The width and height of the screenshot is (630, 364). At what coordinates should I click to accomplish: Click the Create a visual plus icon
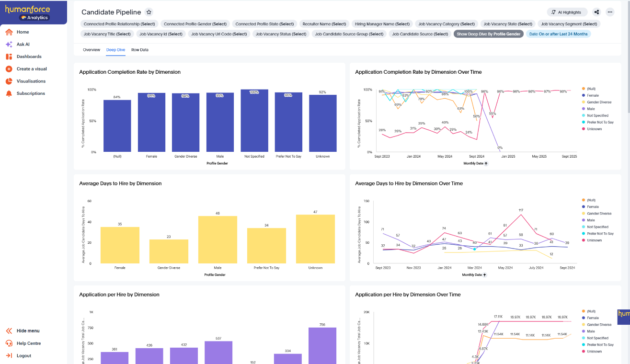pyautogui.click(x=9, y=69)
